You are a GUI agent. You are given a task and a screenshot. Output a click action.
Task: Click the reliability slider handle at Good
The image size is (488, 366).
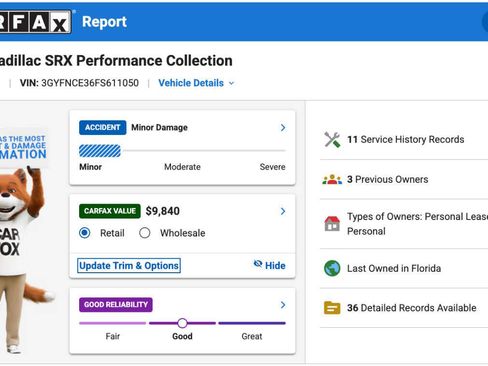182,323
